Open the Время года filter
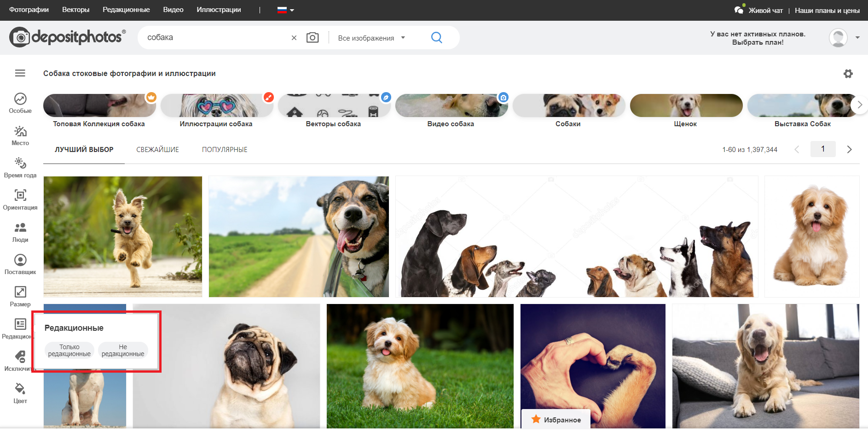 (20, 168)
